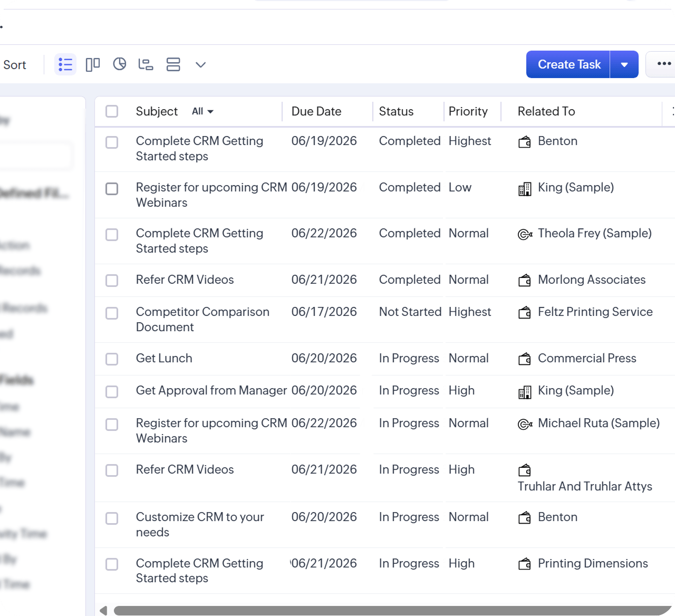Viewport: 675px width, 616px height.
Task: Click deal icon above Truhlar And Truhlar Attys
Action: [x=525, y=470]
